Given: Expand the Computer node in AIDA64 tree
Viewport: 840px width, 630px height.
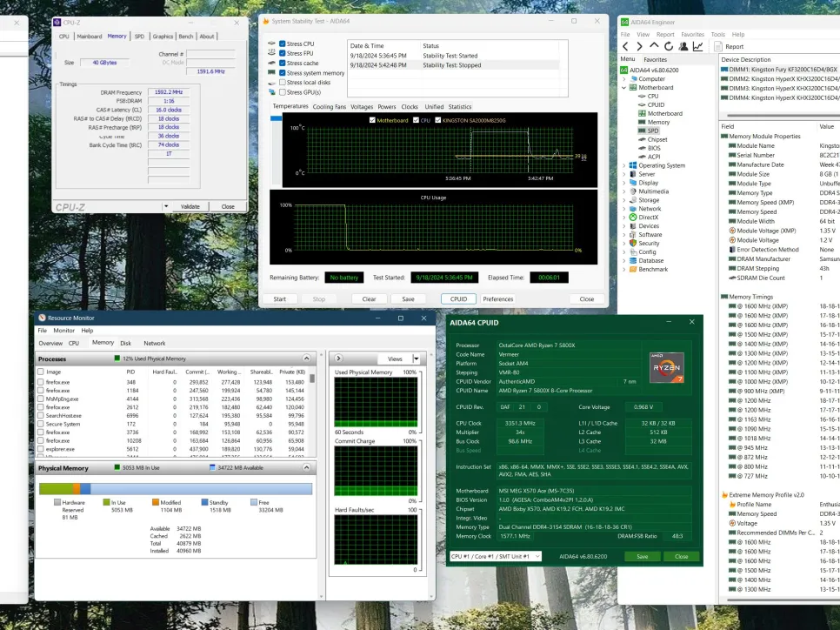Looking at the screenshot, I should pos(624,79).
